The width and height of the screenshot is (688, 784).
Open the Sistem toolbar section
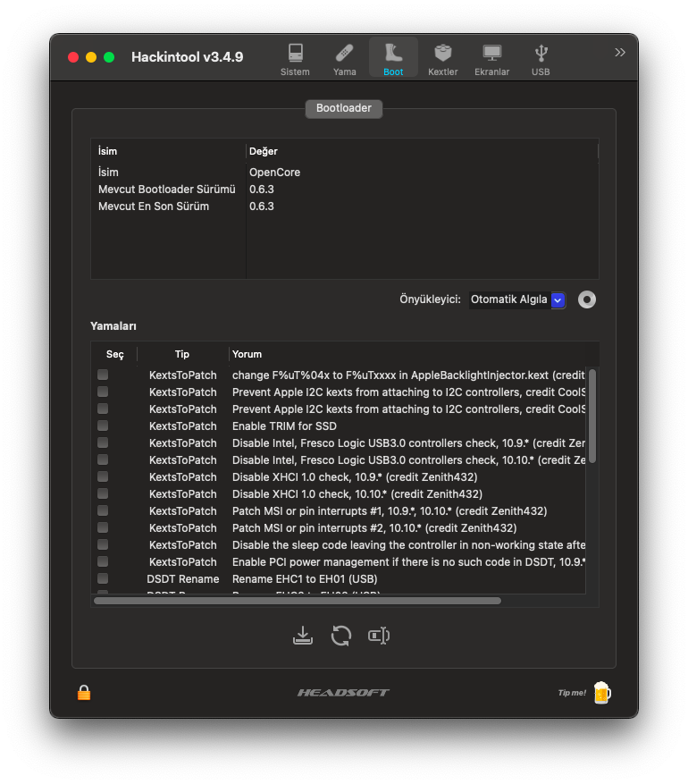(x=295, y=58)
